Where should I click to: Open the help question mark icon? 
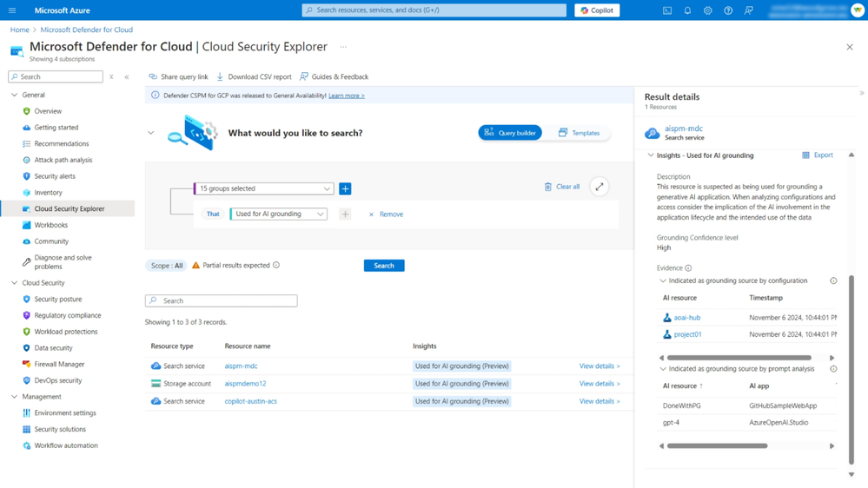pyautogui.click(x=728, y=10)
